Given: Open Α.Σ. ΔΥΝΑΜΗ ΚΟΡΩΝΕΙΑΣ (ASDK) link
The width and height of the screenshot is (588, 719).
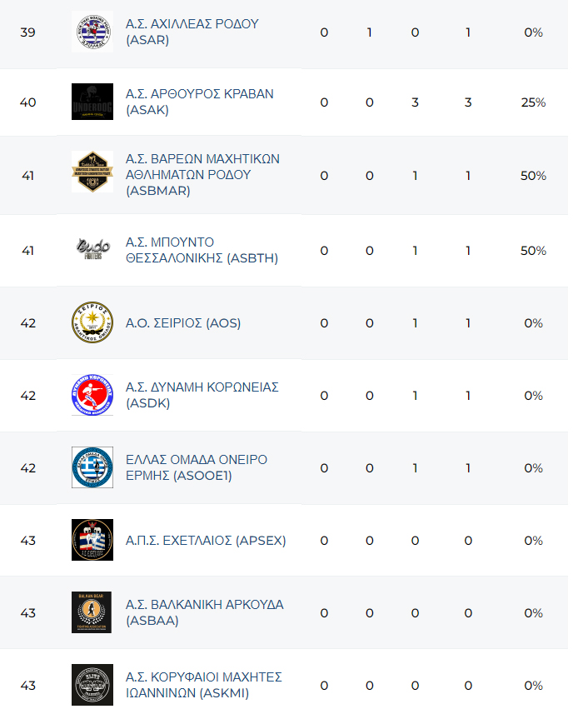Looking at the screenshot, I should tap(202, 396).
